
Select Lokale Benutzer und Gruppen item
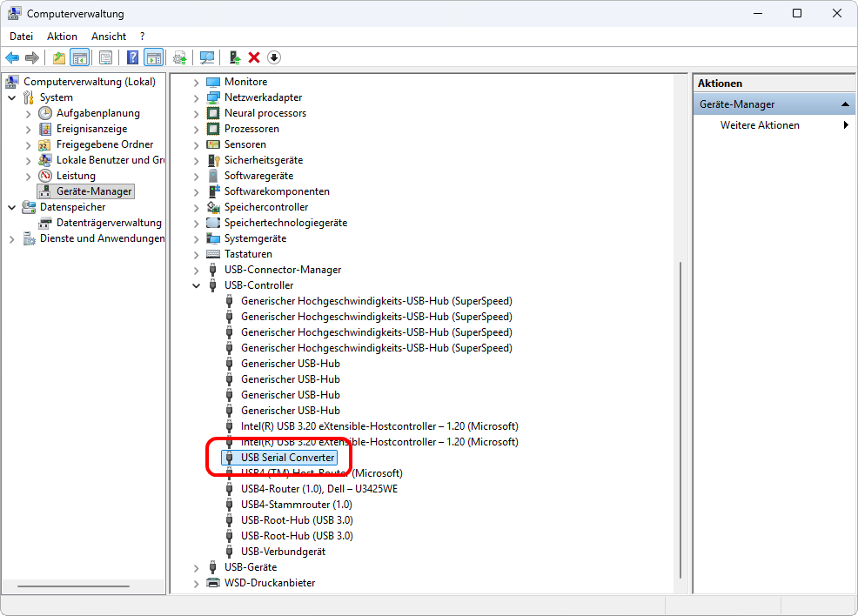[x=110, y=160]
